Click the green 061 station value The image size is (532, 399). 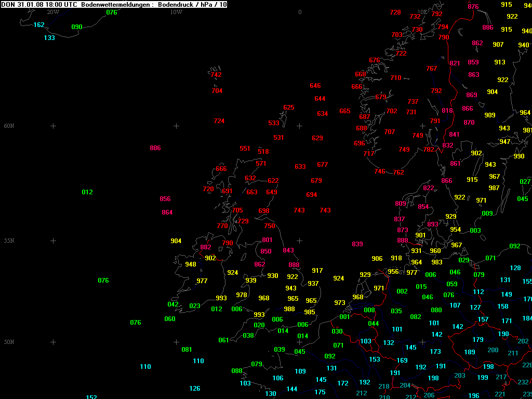coord(223,340)
